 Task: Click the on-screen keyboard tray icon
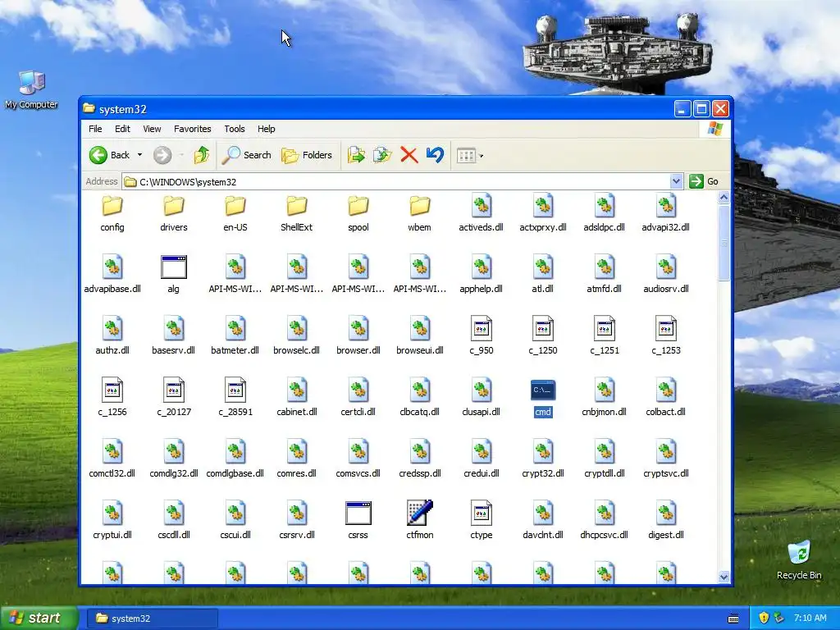(x=733, y=619)
